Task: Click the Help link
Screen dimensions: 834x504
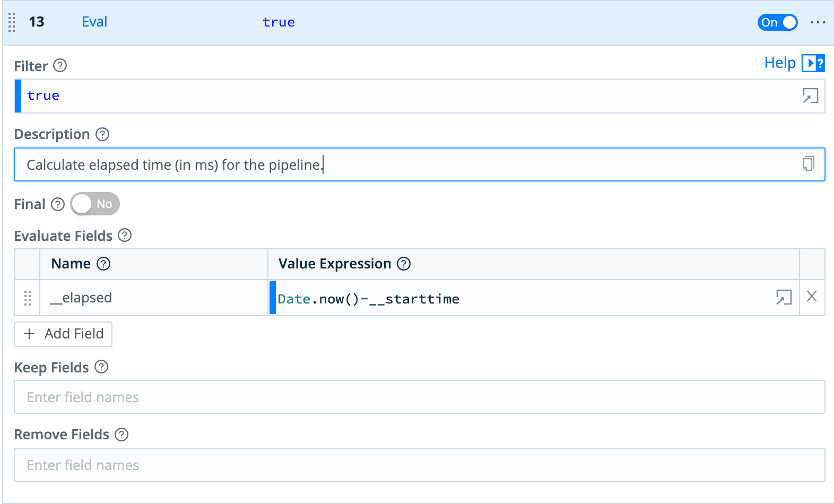Action: 779,63
